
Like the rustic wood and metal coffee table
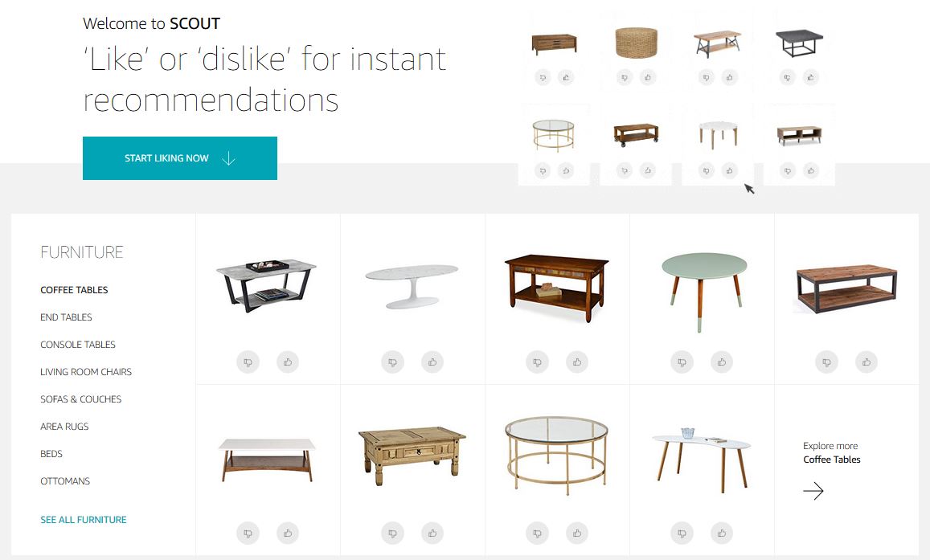(866, 362)
